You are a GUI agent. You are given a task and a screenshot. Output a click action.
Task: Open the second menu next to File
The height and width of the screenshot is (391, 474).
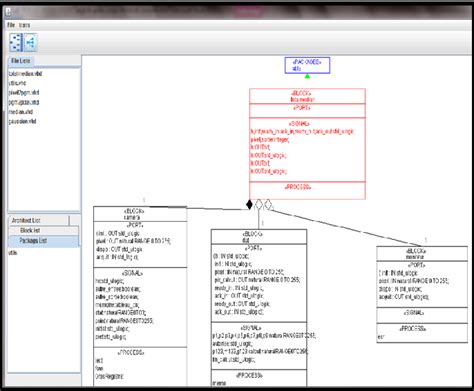[x=24, y=25]
